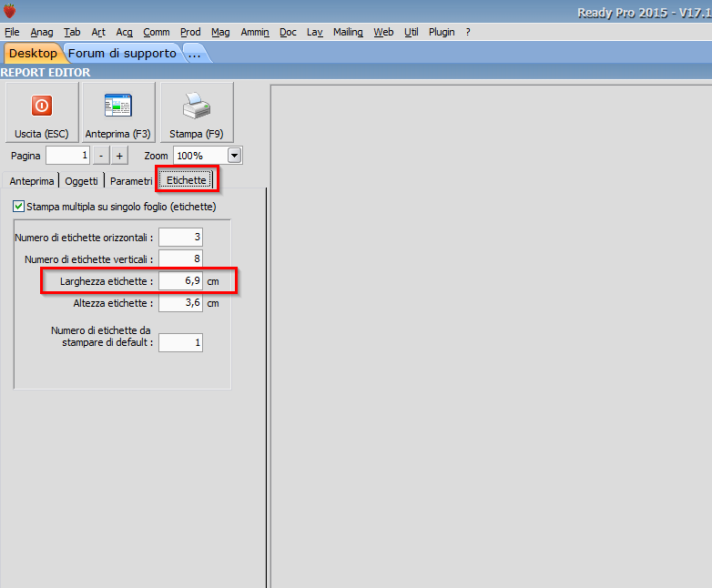Viewport: 712px width, 588px height.
Task: Switch to the Parametri tab
Action: pos(131,181)
